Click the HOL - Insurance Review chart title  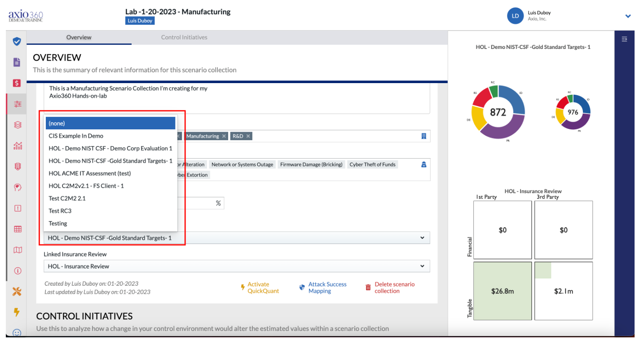533,191
